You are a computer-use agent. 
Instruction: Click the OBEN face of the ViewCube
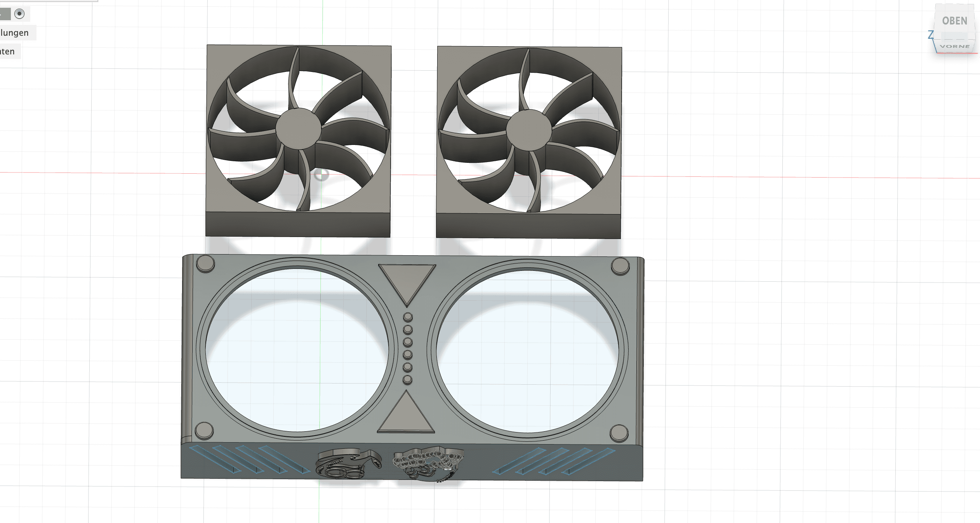click(955, 21)
